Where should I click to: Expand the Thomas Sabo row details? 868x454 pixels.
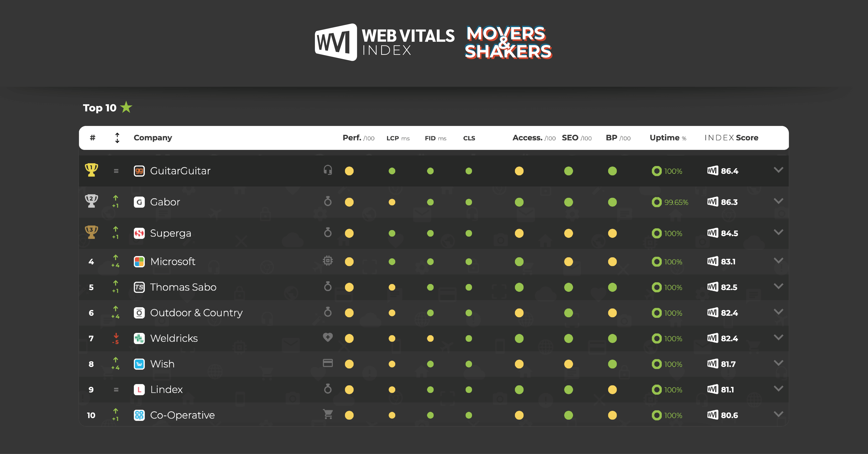[x=778, y=286]
